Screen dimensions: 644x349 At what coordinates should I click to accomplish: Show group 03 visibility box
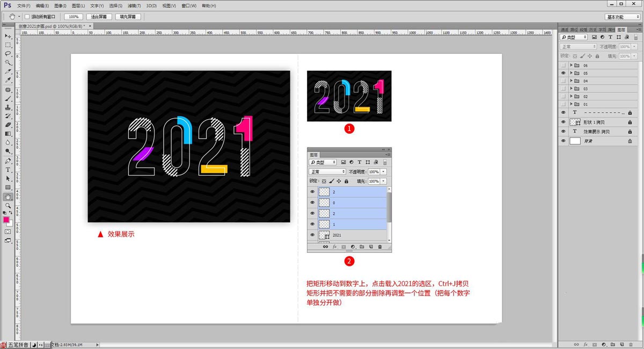563,89
